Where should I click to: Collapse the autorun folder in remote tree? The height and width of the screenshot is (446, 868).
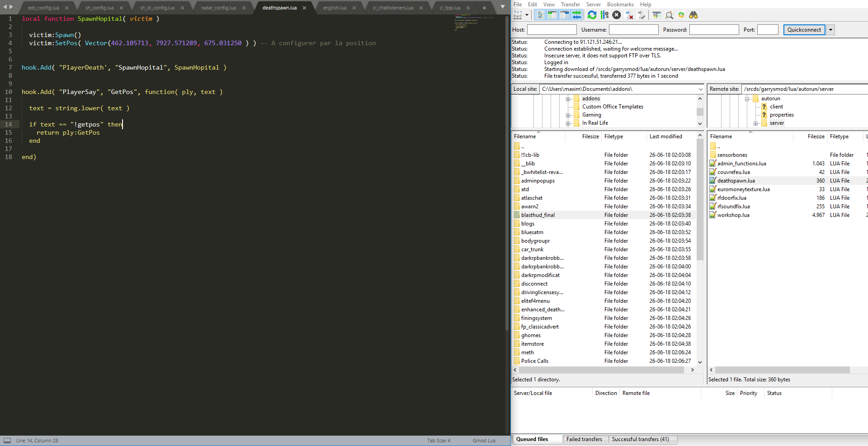pos(747,99)
